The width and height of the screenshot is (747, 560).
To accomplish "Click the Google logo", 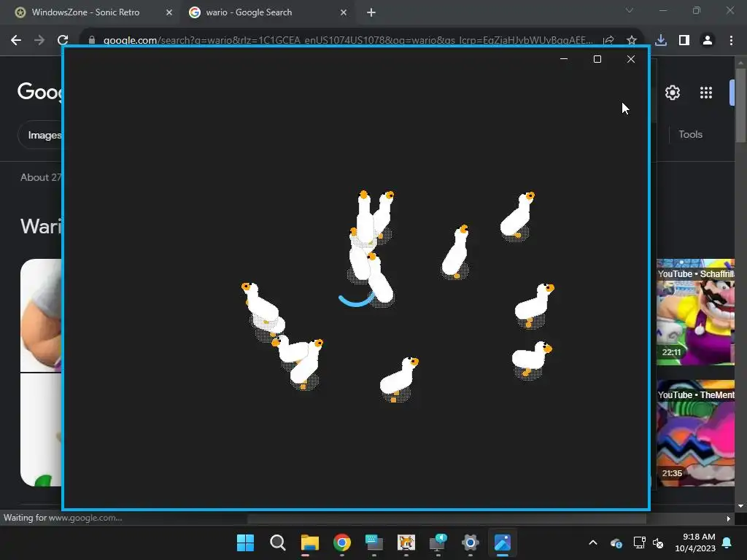I will pos(40,91).
